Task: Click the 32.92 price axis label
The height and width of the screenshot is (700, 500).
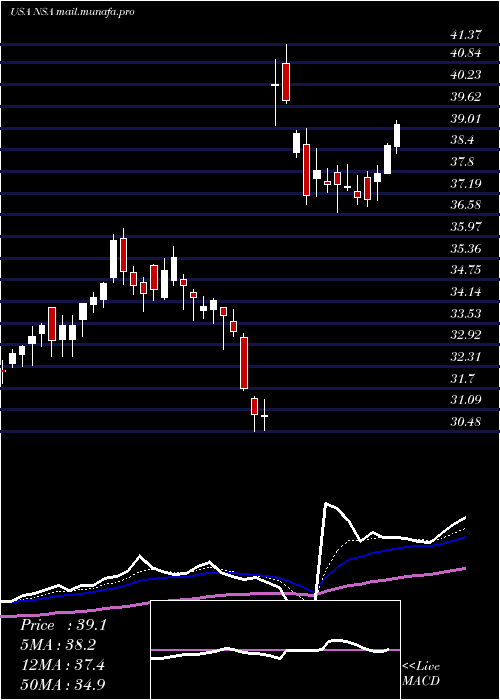Action: pos(466,335)
